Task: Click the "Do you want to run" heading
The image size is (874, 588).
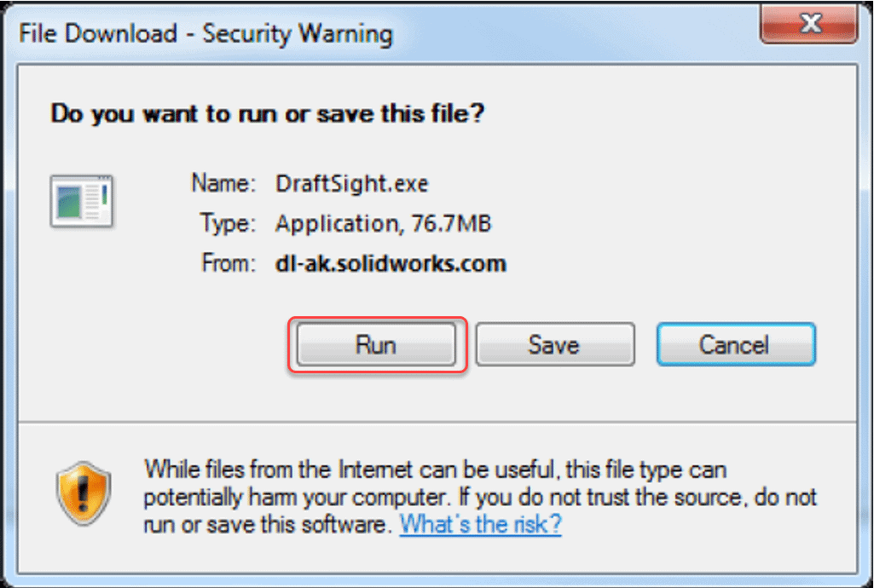Action: 268,113
